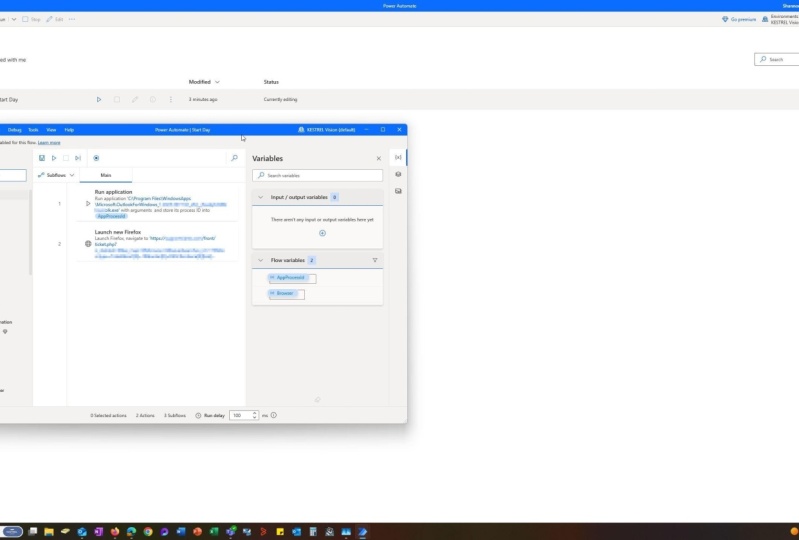Run the Start Day flow in console list

(99, 100)
